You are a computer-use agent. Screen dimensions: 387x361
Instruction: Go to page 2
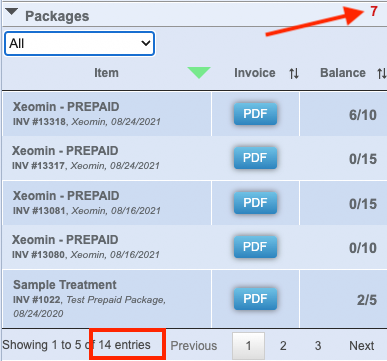click(x=283, y=346)
